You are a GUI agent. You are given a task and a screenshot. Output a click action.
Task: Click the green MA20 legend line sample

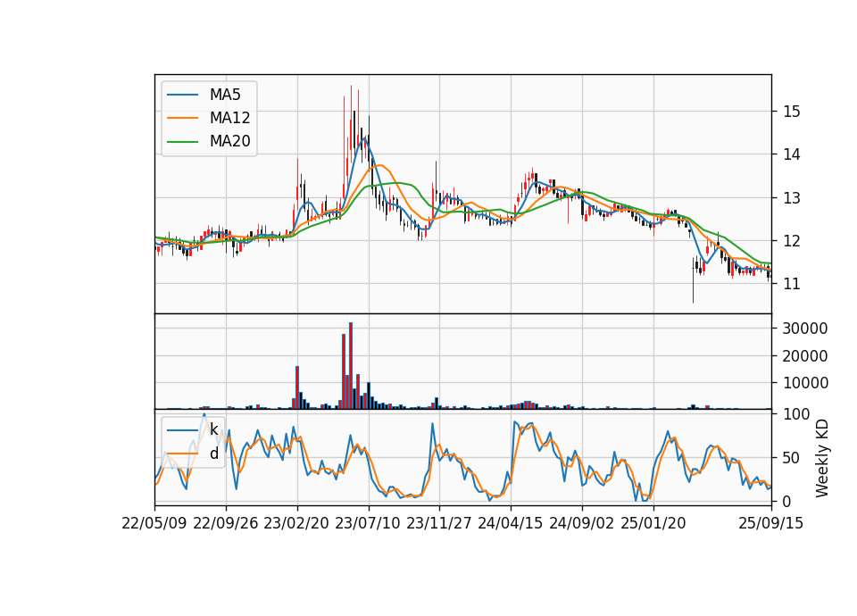[x=182, y=142]
